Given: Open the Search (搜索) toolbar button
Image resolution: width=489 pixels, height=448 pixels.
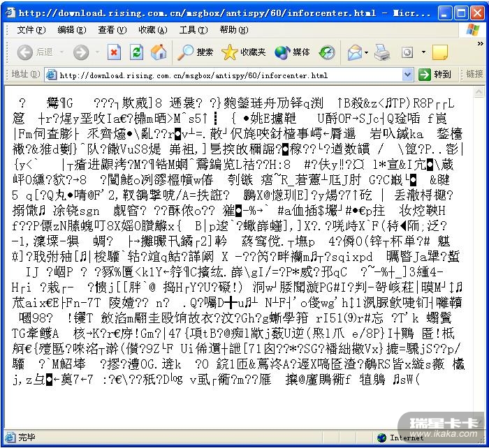Looking at the screenshot, I should click(195, 52).
